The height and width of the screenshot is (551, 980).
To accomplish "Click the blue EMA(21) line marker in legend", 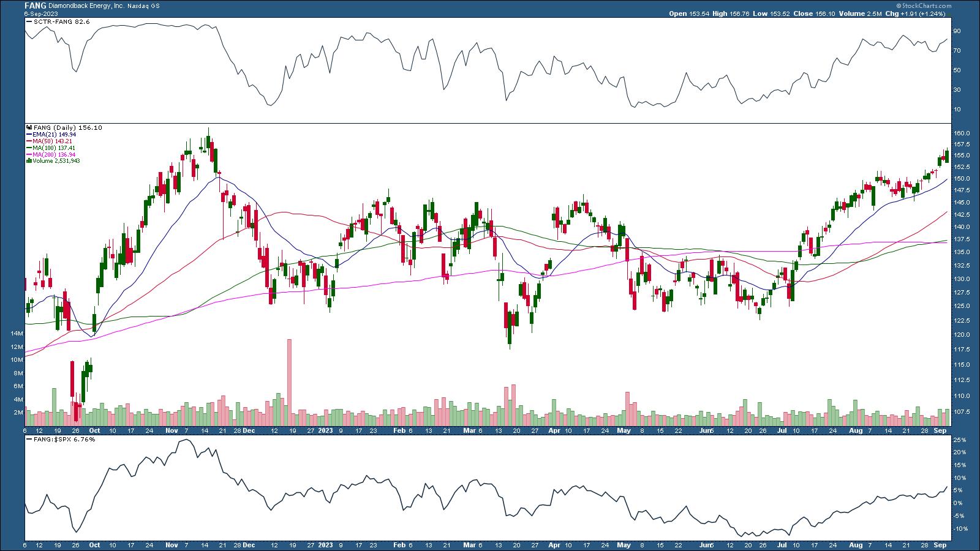I will [x=28, y=134].
